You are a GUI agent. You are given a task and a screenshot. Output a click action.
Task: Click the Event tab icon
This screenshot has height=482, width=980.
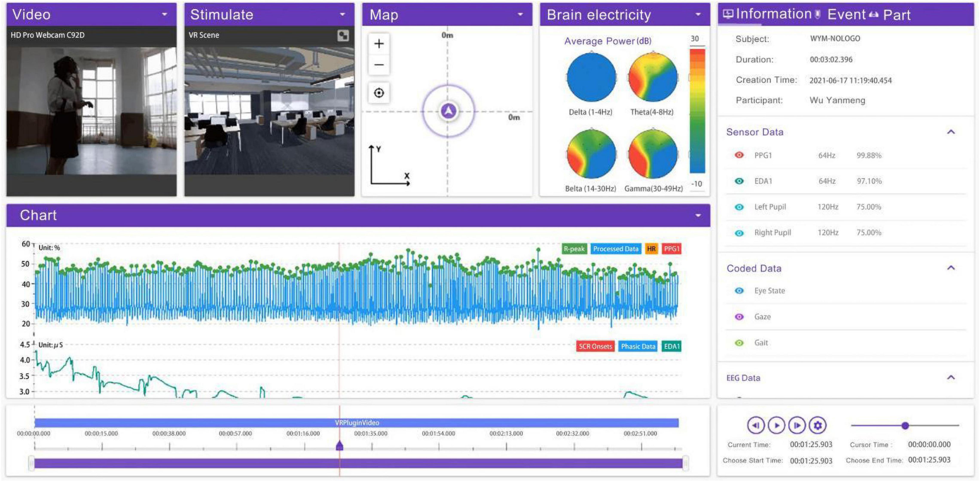point(818,14)
